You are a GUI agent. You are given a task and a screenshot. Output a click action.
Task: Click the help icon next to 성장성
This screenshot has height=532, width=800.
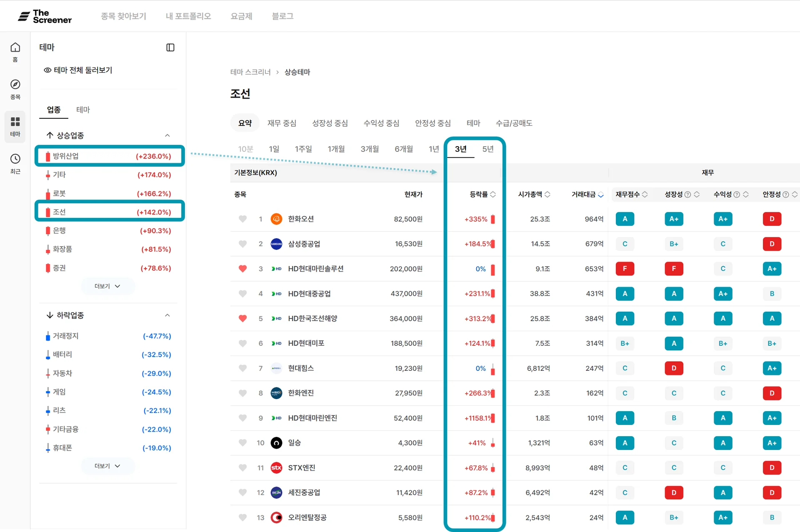(x=688, y=195)
